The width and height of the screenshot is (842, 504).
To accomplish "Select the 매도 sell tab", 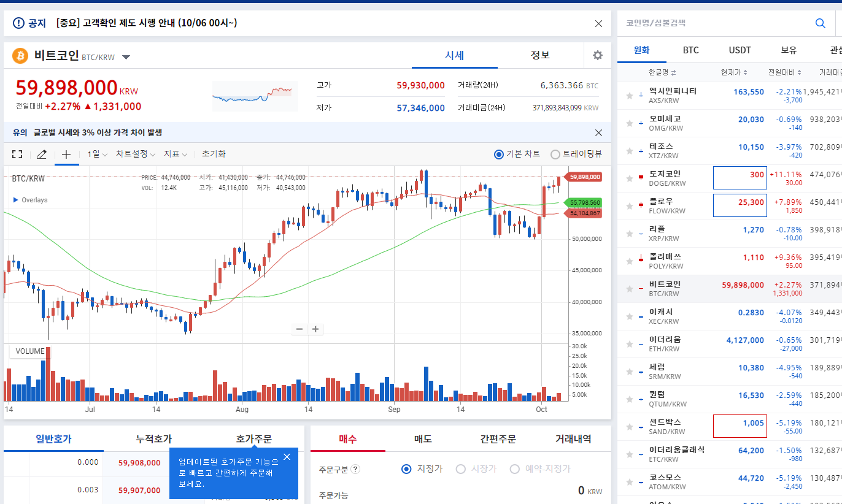I will (423, 439).
